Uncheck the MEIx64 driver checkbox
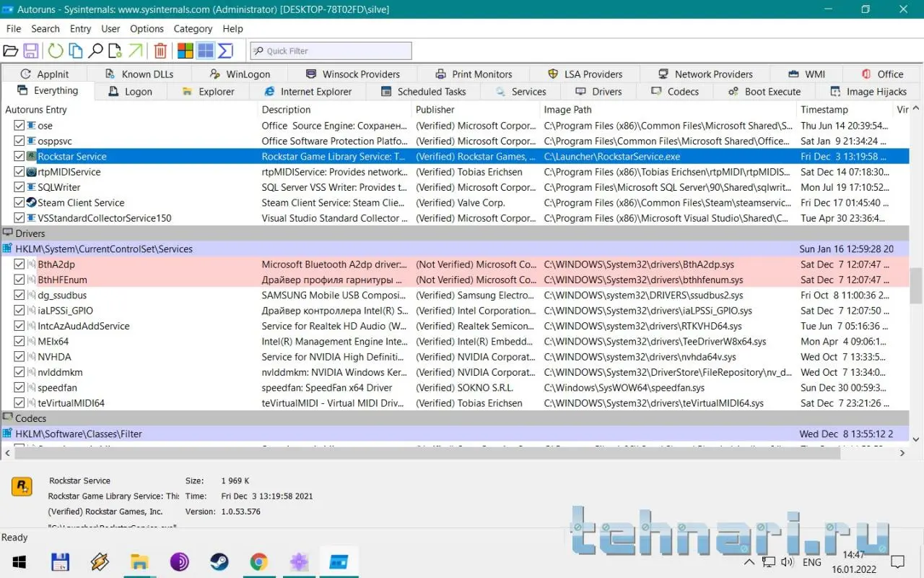 tap(19, 341)
